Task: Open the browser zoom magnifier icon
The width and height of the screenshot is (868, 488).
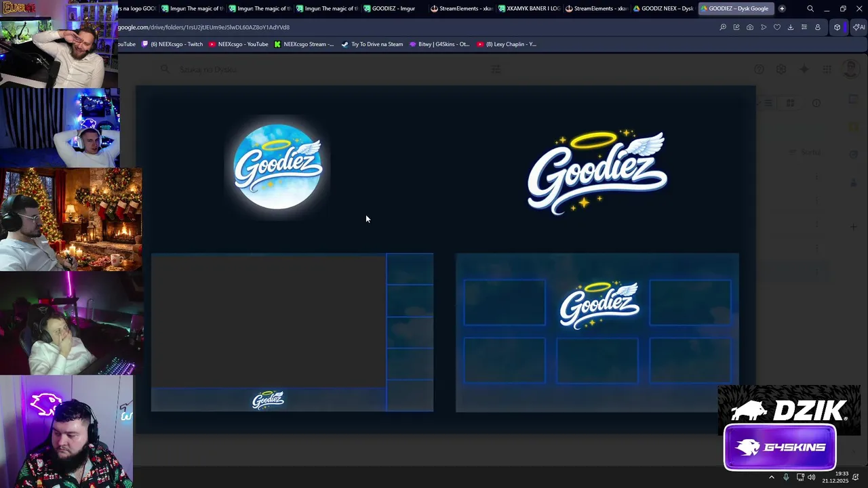Action: 723,27
